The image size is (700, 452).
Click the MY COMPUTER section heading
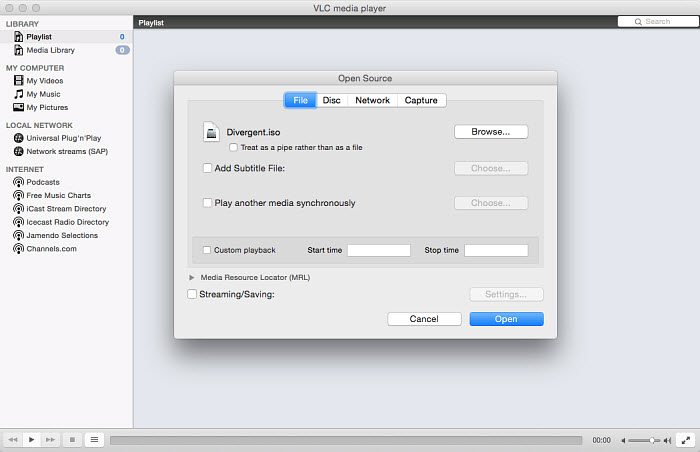coord(35,68)
